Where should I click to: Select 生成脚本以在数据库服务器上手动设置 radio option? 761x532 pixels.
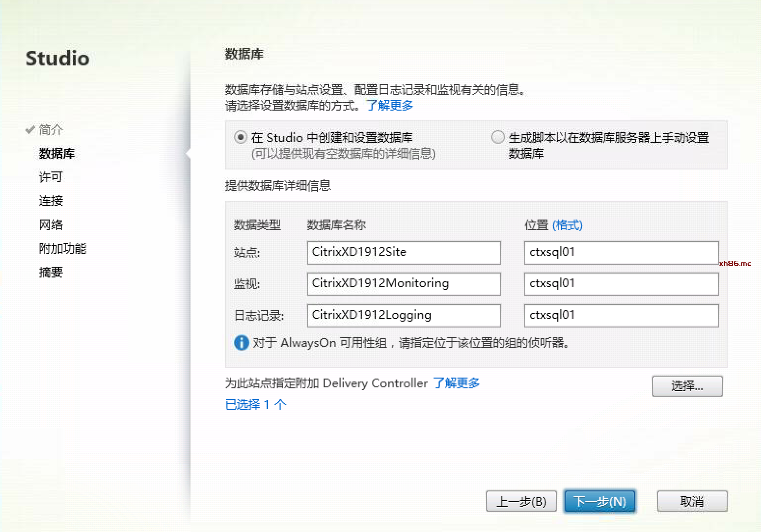click(x=497, y=137)
